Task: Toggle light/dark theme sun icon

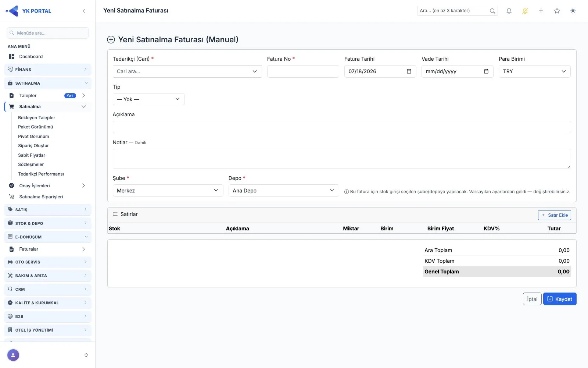Action: point(573,11)
